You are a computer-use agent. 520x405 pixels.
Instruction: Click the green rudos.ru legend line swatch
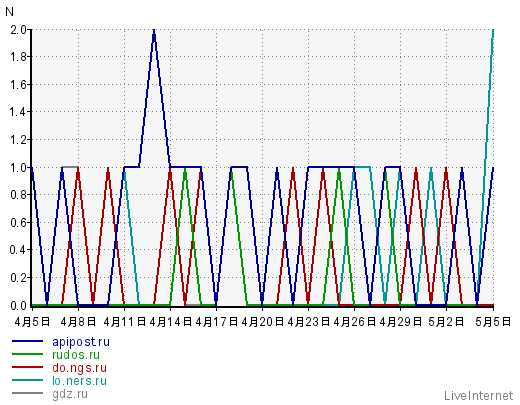pos(27,354)
